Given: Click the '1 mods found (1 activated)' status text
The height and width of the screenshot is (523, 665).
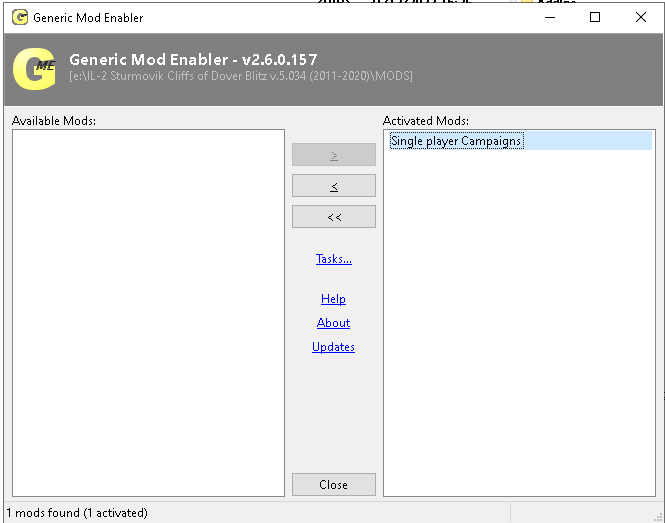Looking at the screenshot, I should pyautogui.click(x=77, y=513).
